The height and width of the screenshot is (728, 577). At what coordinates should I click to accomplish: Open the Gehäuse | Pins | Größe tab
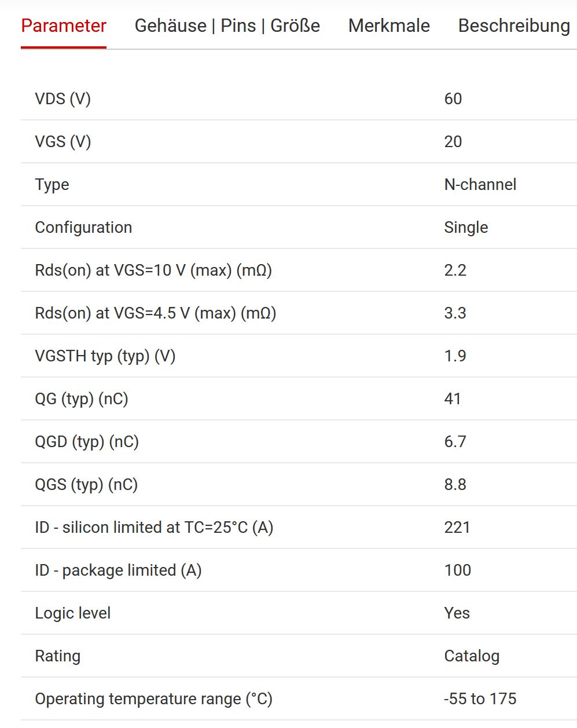227,26
